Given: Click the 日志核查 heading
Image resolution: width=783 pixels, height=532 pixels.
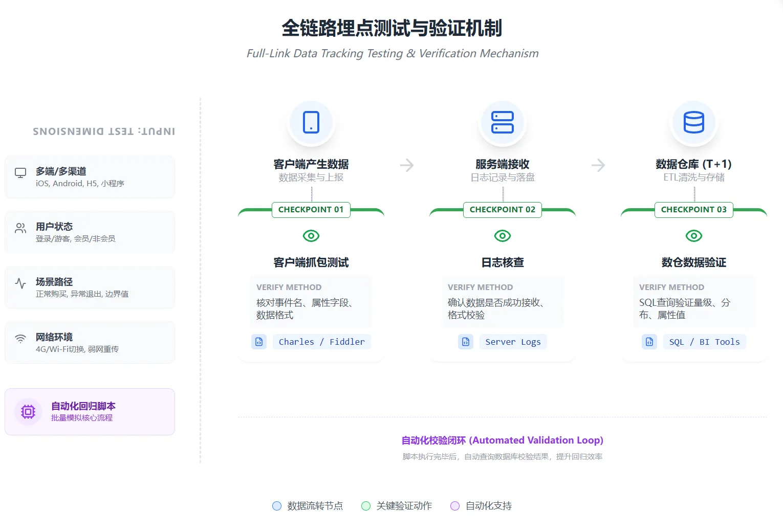Looking at the screenshot, I should point(503,262).
